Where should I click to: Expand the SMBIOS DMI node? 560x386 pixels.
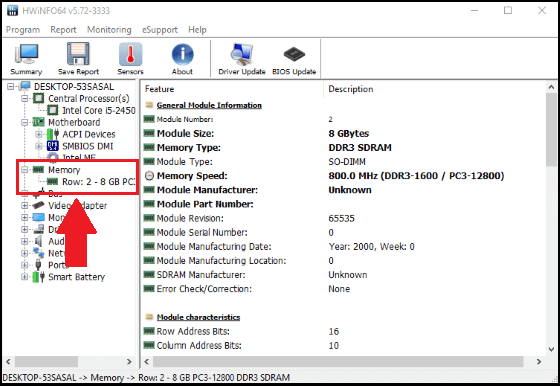tap(39, 146)
